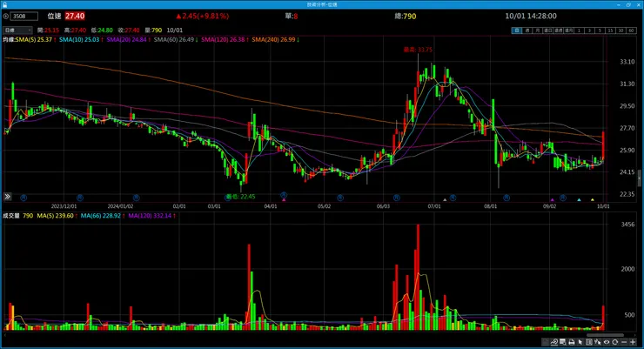This screenshot has width=644, height=349.
Task: Switch to the 1-minute chart tab
Action: (580, 30)
